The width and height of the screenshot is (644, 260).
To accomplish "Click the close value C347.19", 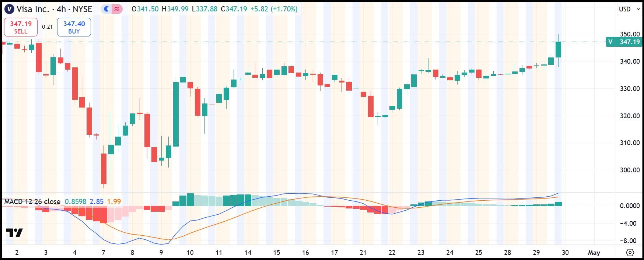I will (x=234, y=9).
